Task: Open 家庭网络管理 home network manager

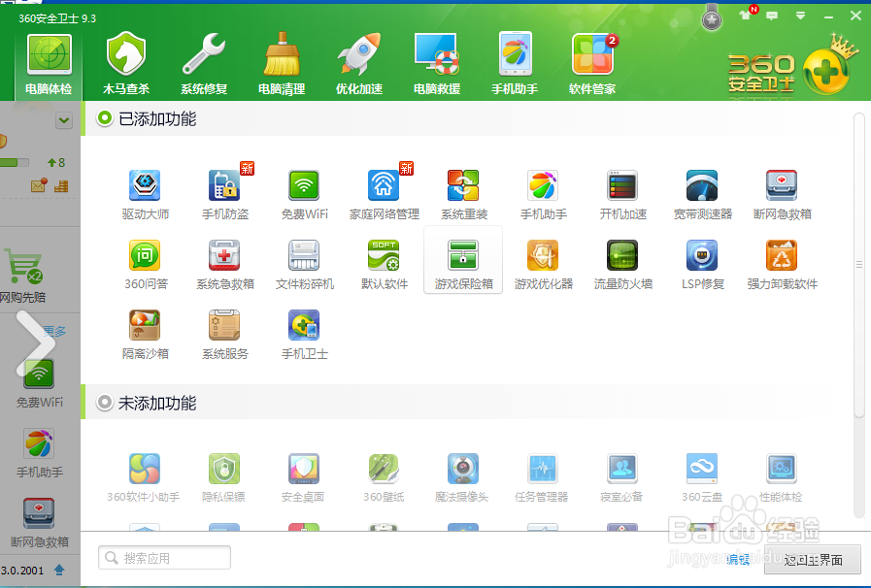Action: 384,195
